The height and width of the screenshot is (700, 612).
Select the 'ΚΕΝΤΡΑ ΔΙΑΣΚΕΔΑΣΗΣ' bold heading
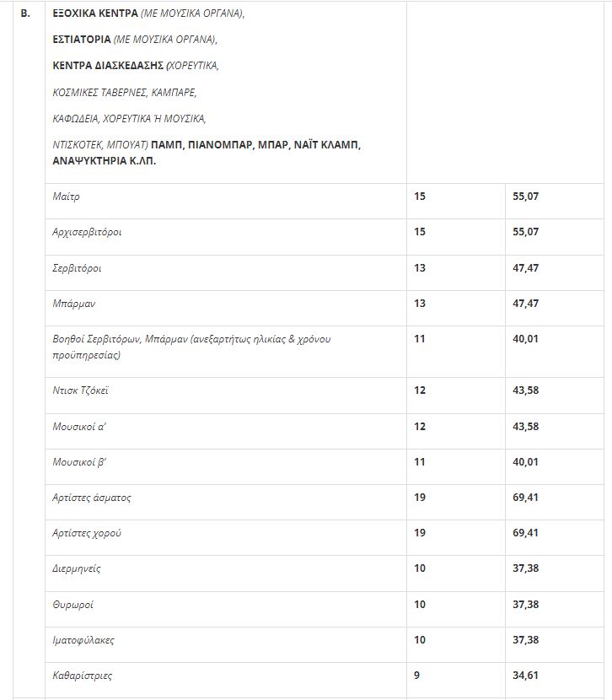[108, 65]
